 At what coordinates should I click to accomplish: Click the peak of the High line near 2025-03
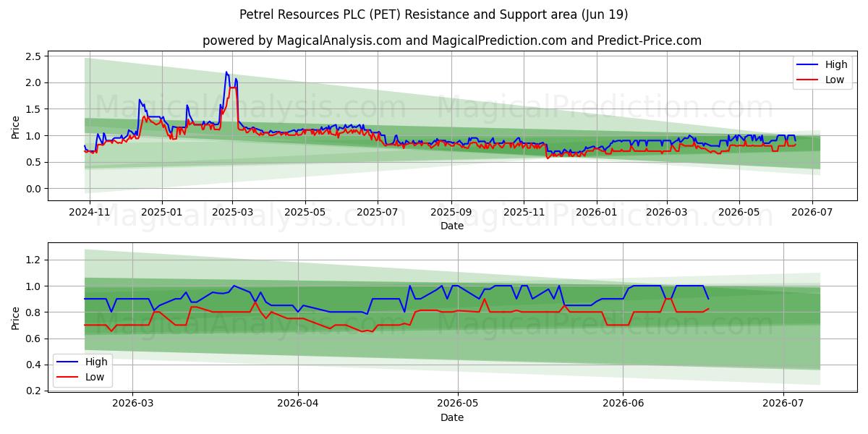pyautogui.click(x=226, y=72)
